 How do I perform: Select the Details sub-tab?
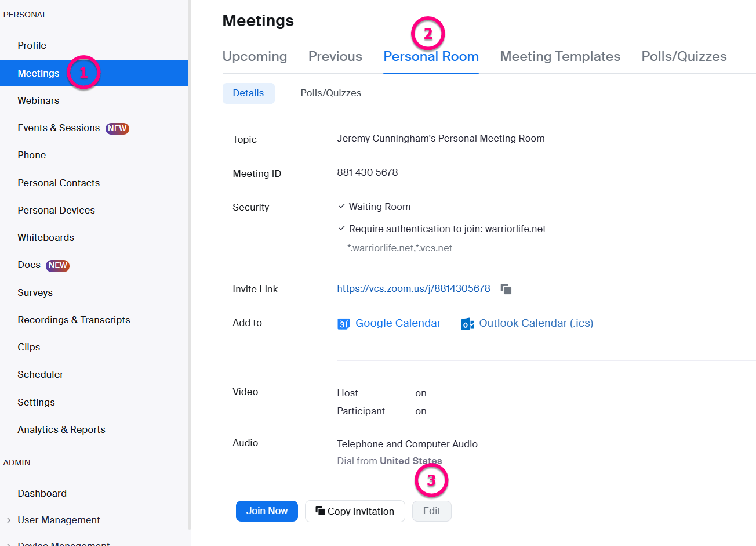[x=248, y=93]
